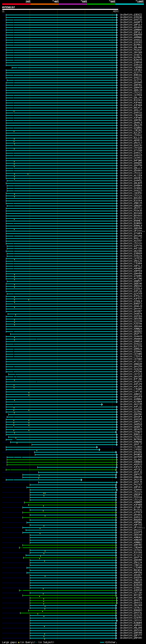Click the green alignment bar for UniRef100_Q9SV31
146x644 pixels.
68,613
